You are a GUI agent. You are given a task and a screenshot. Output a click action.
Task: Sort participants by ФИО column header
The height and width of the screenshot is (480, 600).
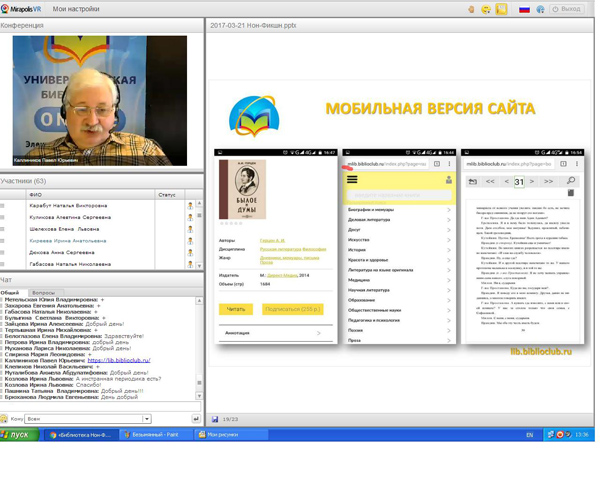pyautogui.click(x=90, y=195)
